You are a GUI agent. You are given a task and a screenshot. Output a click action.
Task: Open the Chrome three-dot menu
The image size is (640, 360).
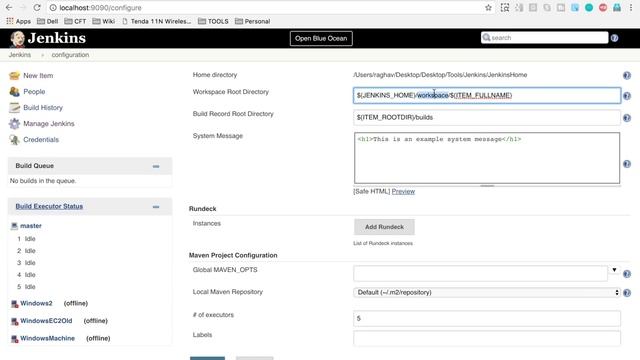pyautogui.click(x=631, y=7)
